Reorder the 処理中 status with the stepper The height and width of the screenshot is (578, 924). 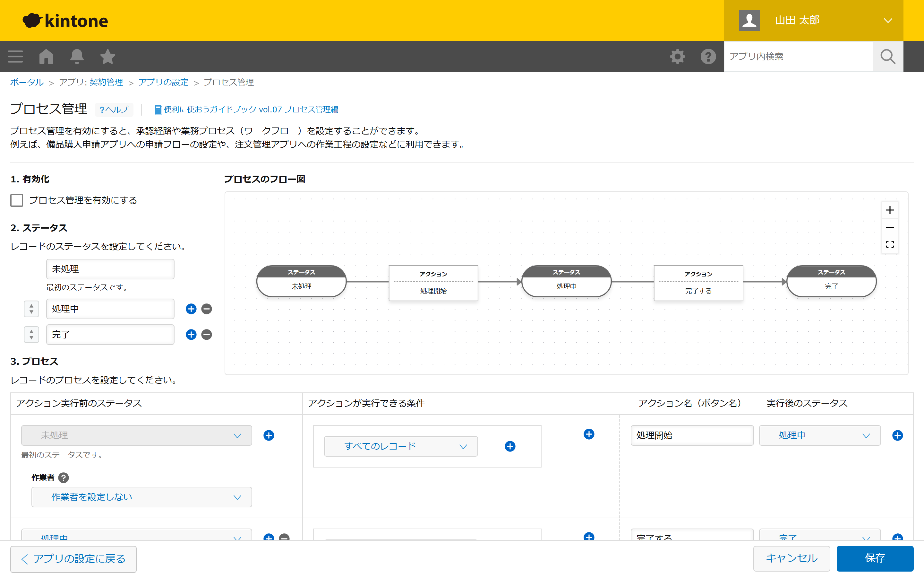point(31,309)
